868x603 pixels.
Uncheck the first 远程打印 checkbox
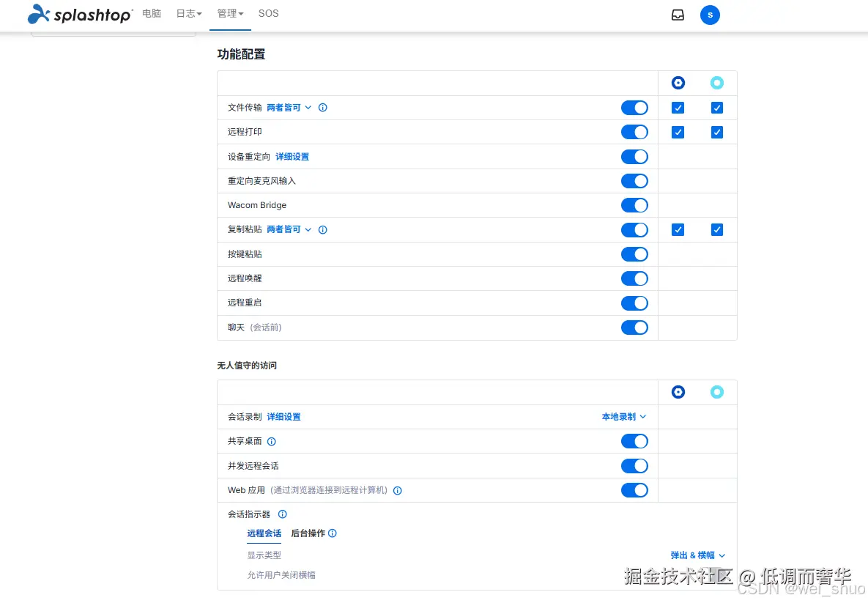[x=678, y=132]
